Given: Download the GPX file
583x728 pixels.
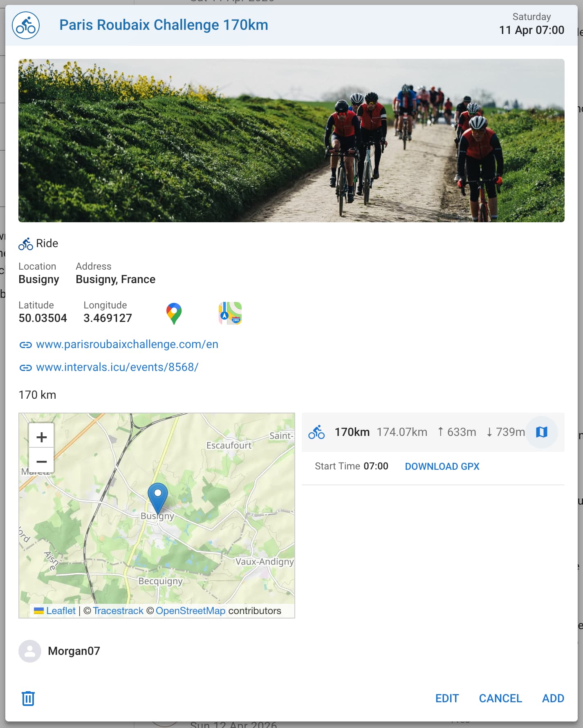Looking at the screenshot, I should point(442,466).
